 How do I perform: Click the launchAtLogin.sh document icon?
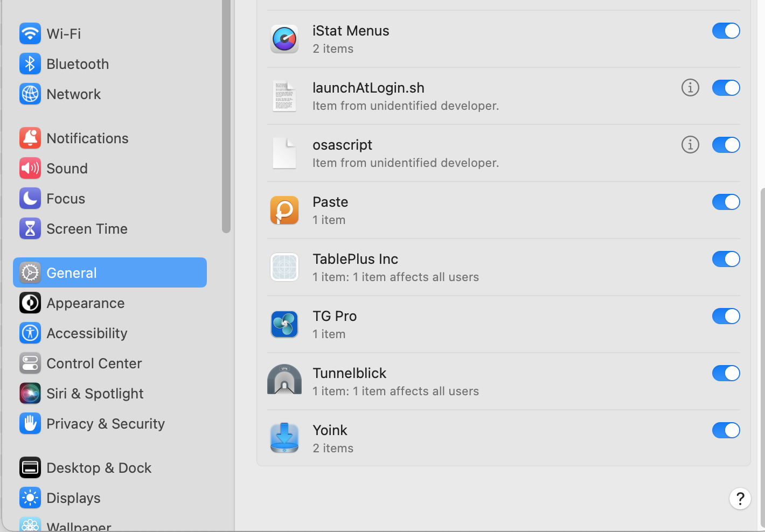pos(284,96)
